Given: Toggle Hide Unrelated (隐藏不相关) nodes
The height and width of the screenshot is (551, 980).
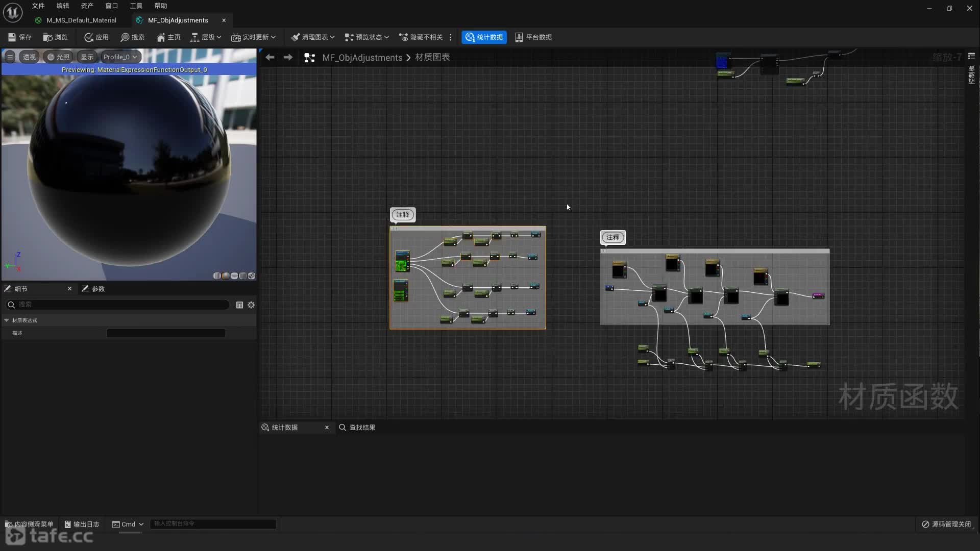Looking at the screenshot, I should 421,37.
